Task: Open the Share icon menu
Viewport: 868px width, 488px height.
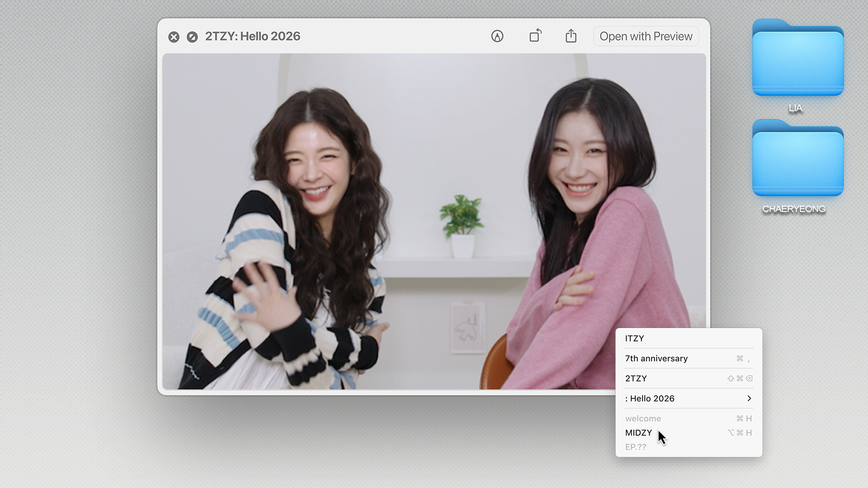Action: [571, 36]
